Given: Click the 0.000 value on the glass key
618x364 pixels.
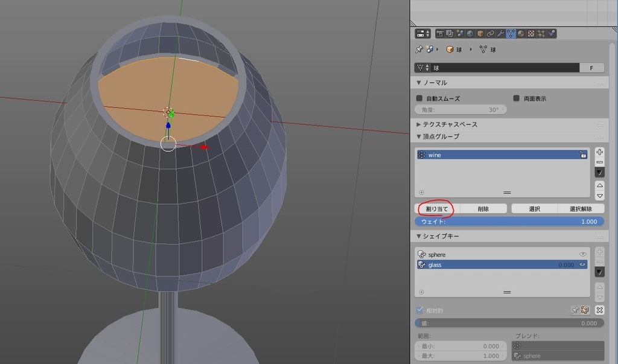Looking at the screenshot, I should tap(566, 265).
